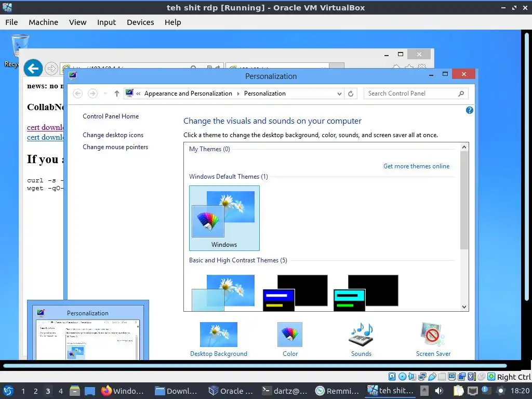Click the VirtualBox recording indicator
The height and width of the screenshot is (399, 532).
click(x=462, y=376)
